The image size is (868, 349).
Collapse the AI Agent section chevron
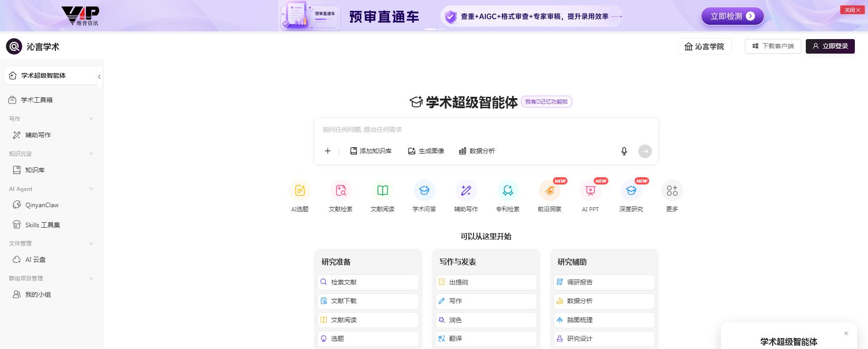tap(91, 189)
